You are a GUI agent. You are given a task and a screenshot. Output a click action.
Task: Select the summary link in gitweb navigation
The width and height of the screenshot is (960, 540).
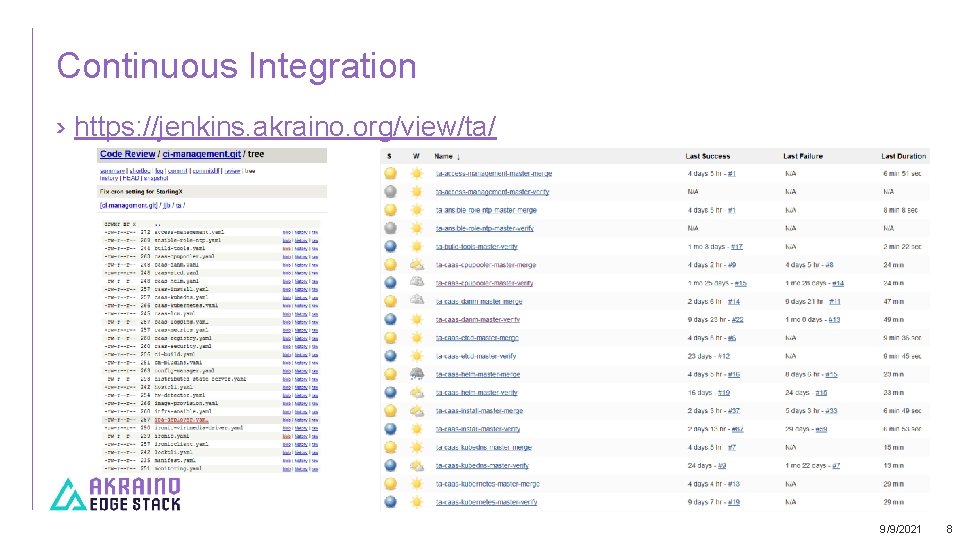[x=112, y=171]
